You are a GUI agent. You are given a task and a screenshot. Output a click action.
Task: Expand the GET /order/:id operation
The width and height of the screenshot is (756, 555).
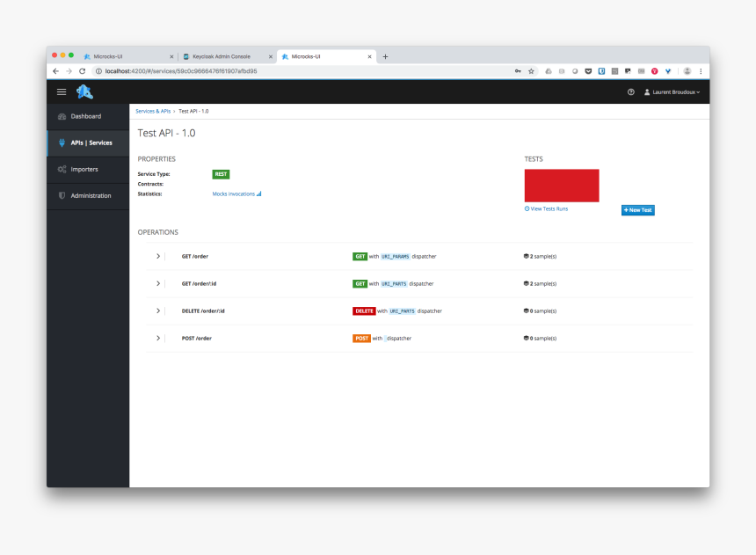point(158,283)
